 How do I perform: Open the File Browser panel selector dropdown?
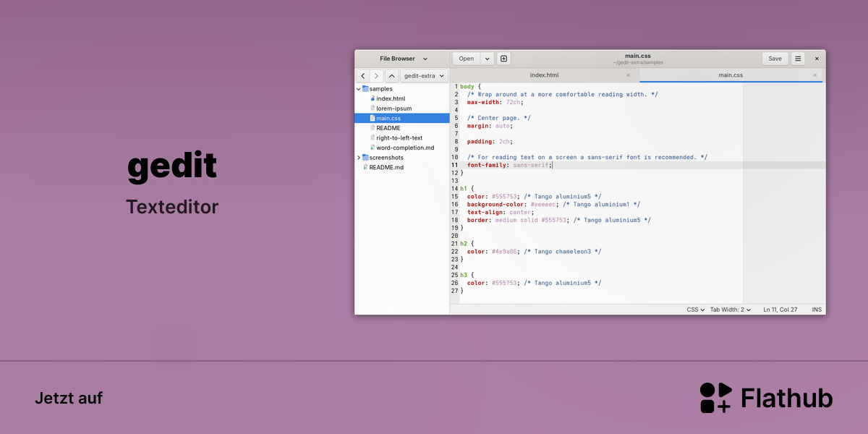pyautogui.click(x=404, y=59)
